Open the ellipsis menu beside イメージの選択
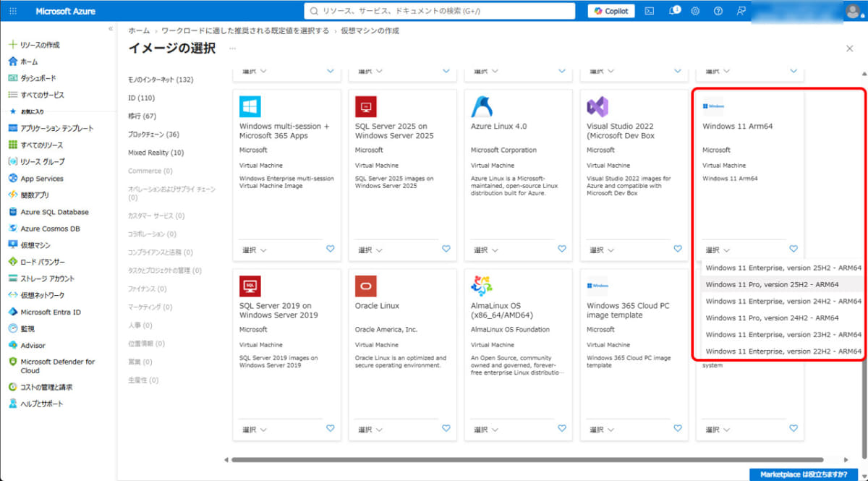Viewport: 868px width, 481px height. [x=232, y=48]
